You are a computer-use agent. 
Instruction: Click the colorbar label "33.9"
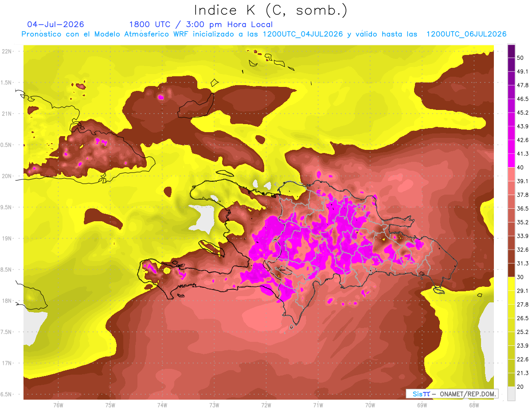tap(522, 236)
